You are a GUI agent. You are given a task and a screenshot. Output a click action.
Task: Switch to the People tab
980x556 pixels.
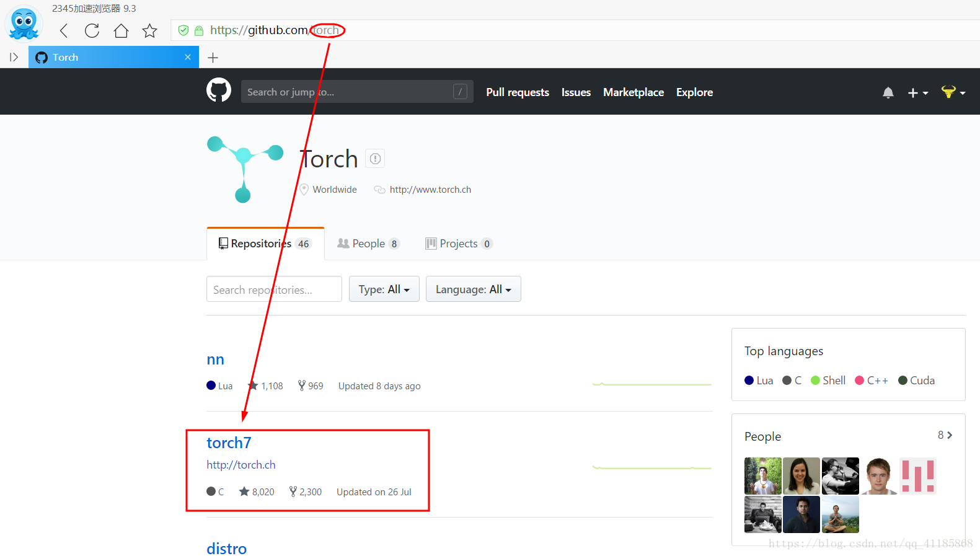(368, 244)
